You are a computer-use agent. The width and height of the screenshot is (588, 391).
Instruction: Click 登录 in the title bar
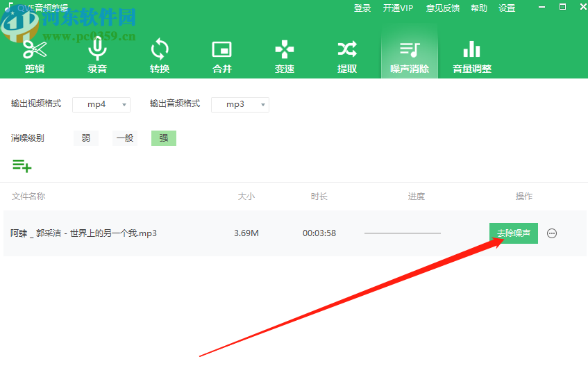[362, 8]
